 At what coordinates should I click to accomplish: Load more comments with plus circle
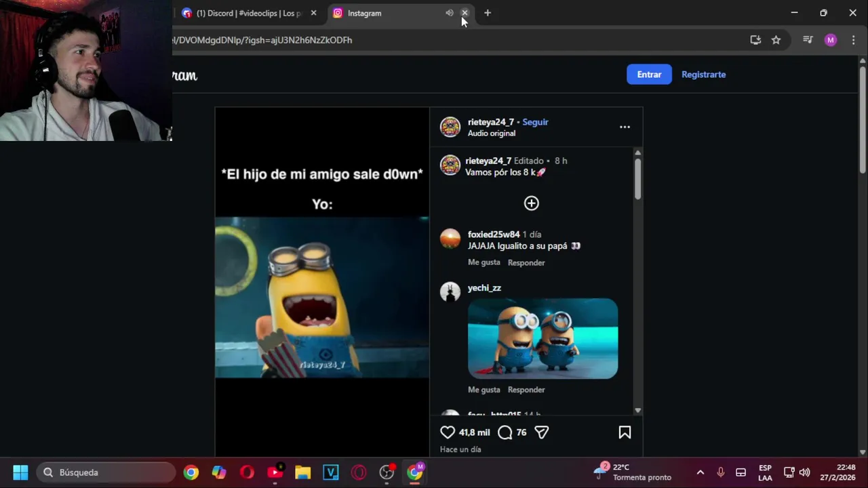(531, 203)
